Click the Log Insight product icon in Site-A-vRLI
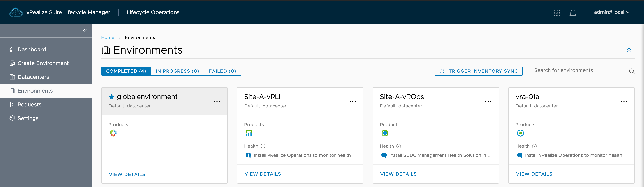Screen dimensions: 644x187 249,133
